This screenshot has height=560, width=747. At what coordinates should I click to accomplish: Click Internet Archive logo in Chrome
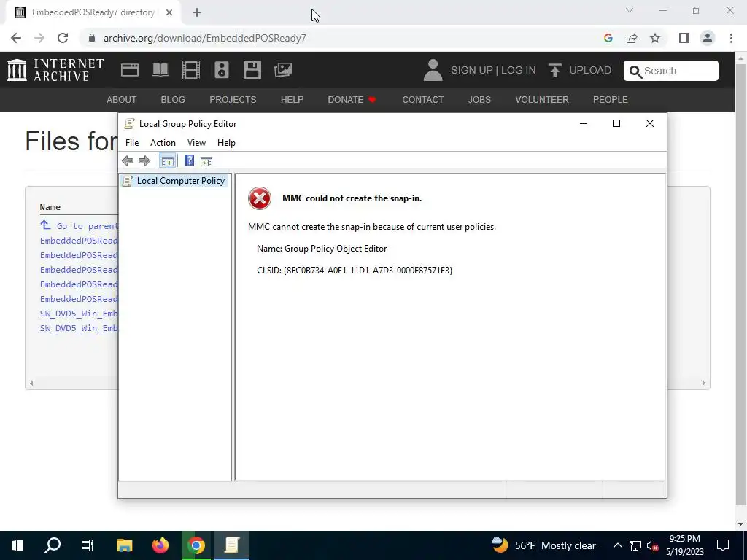pyautogui.click(x=55, y=70)
